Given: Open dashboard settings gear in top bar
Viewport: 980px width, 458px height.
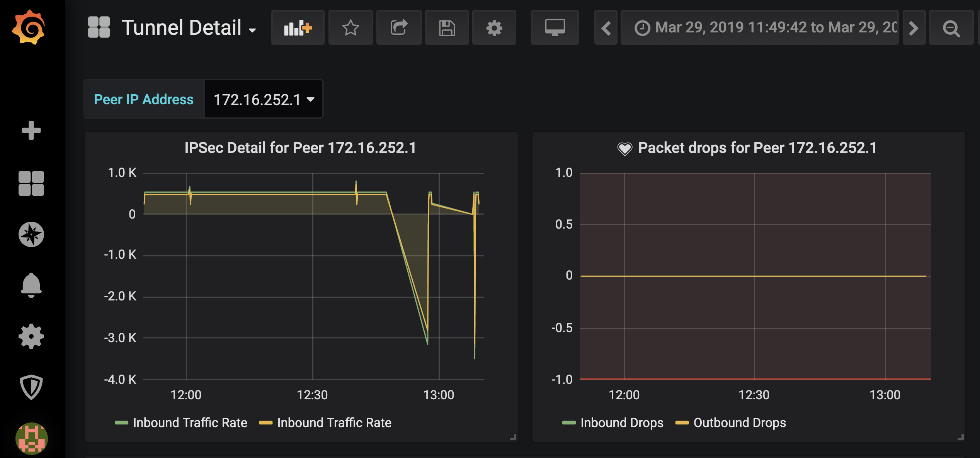Looking at the screenshot, I should pos(494,28).
